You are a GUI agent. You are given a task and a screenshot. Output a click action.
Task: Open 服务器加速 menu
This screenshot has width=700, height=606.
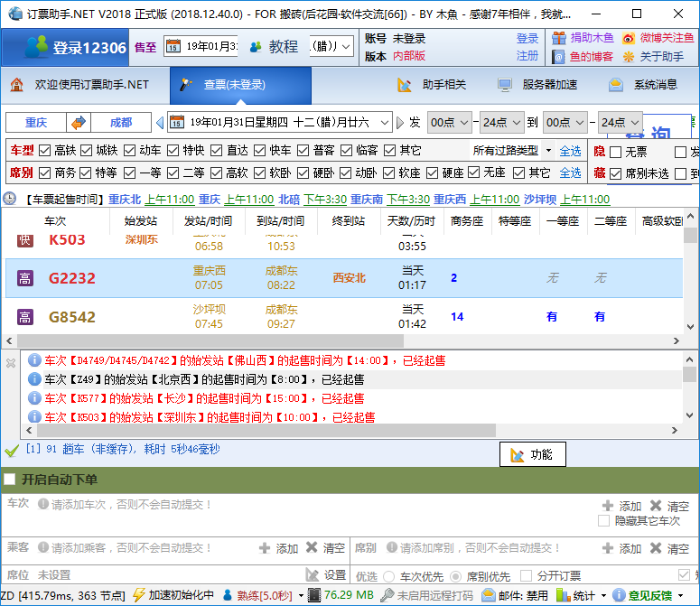click(x=537, y=85)
